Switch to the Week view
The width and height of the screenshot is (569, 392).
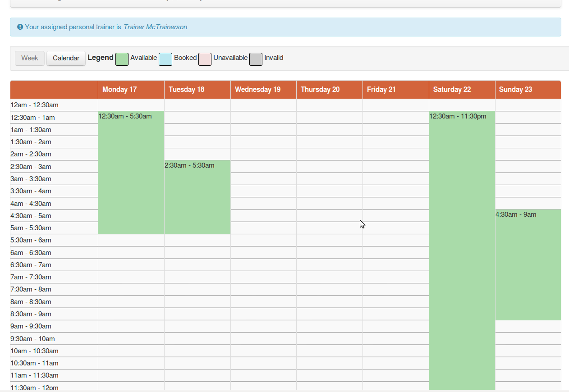tap(30, 58)
